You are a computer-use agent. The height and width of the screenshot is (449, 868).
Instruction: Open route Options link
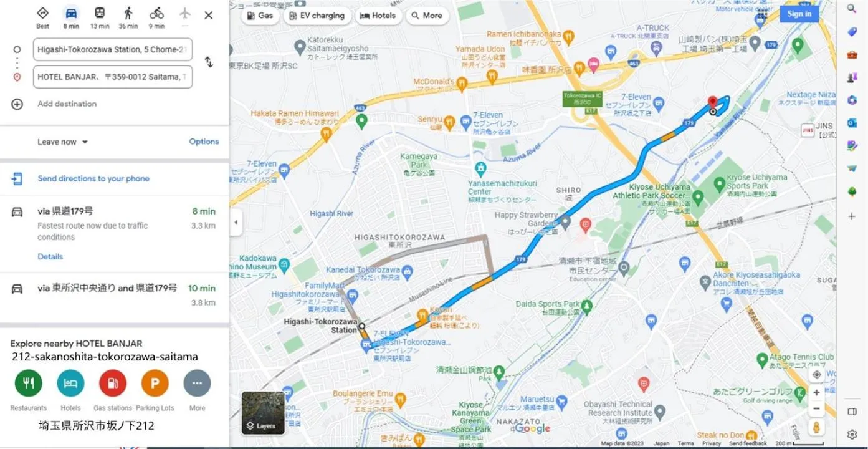click(204, 142)
